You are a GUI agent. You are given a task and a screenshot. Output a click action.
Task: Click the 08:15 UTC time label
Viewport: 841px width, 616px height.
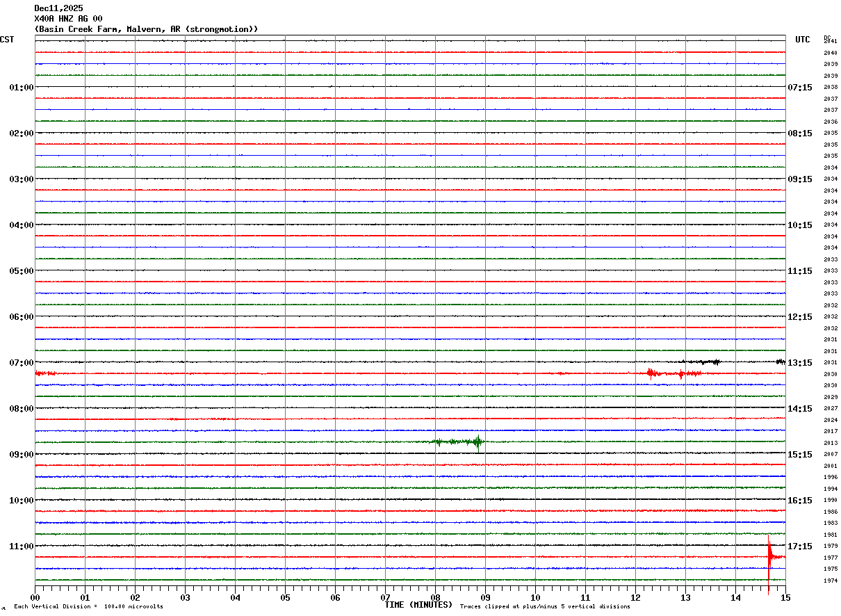click(800, 133)
